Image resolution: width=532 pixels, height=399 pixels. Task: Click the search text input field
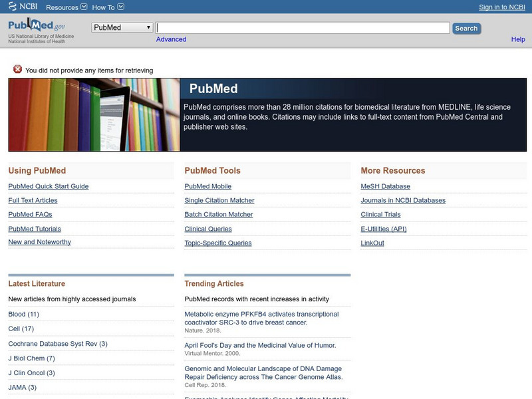tap(303, 28)
